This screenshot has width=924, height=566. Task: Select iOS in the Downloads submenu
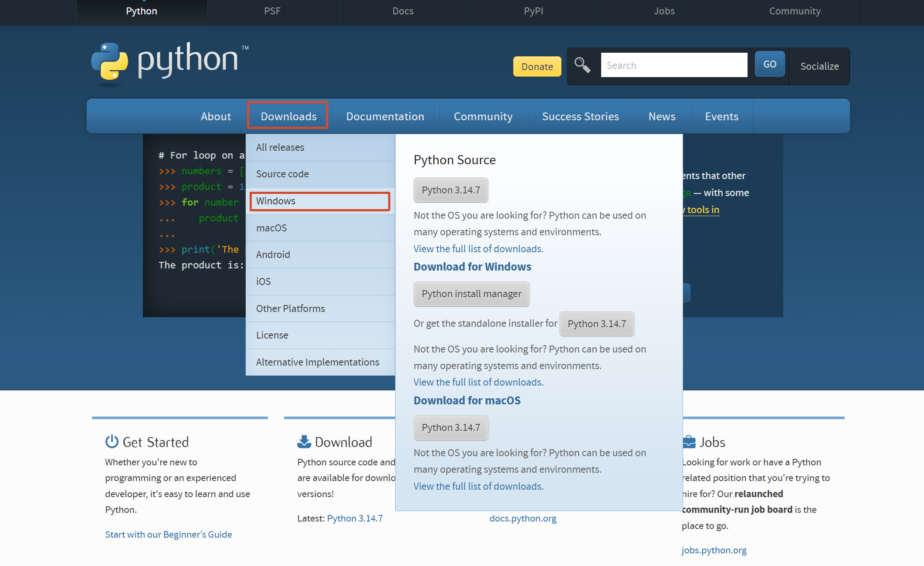320,281
